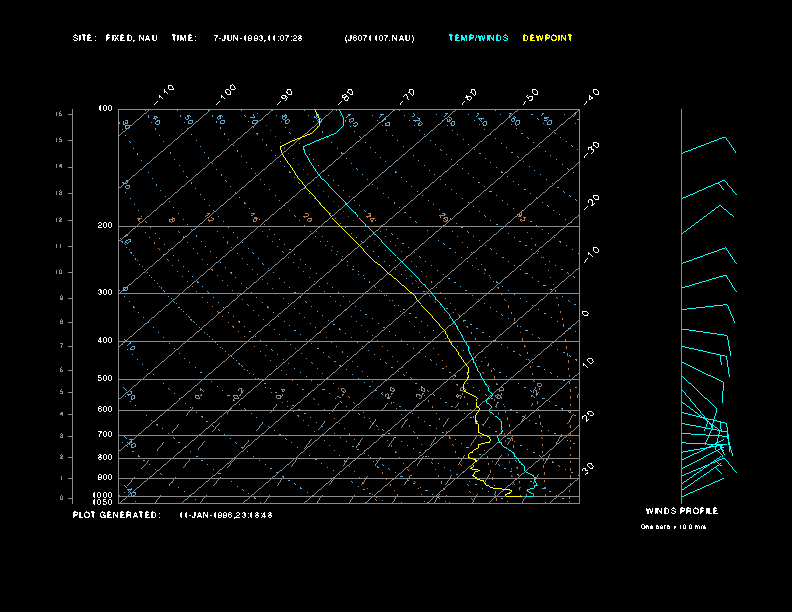This screenshot has width=792, height=612.
Task: Click the wind barb scale note
Action: point(673,526)
